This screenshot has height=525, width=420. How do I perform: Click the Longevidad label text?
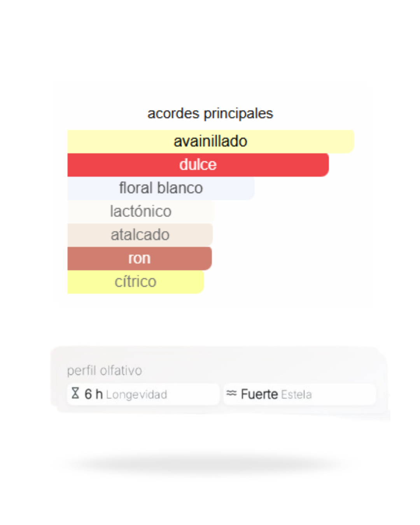pyautogui.click(x=136, y=395)
